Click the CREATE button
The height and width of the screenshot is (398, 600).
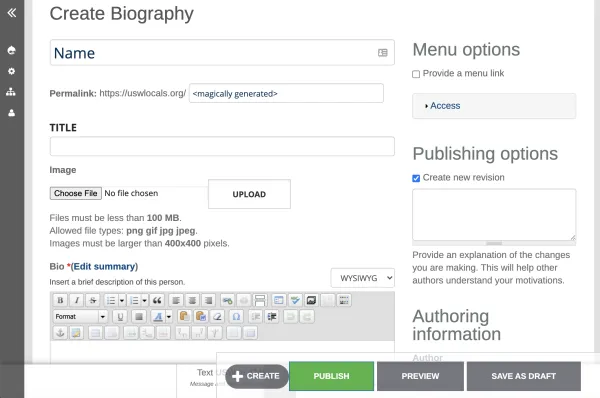[256, 376]
